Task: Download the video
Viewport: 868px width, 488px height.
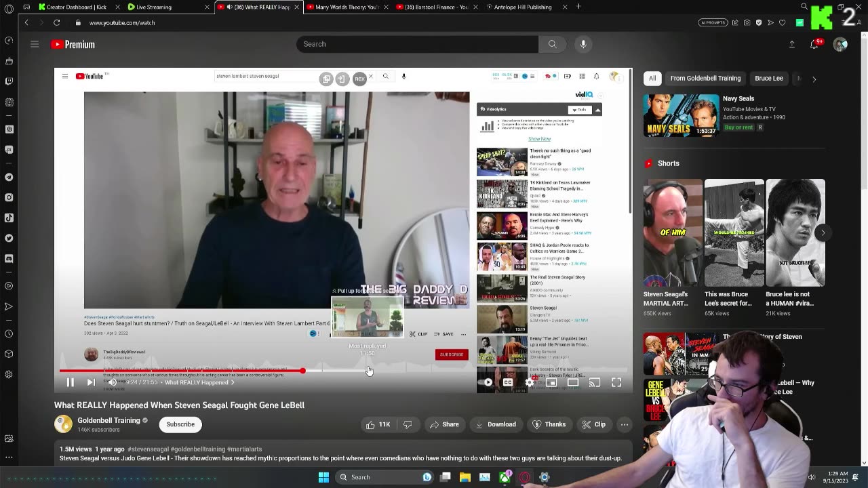Action: click(x=496, y=424)
